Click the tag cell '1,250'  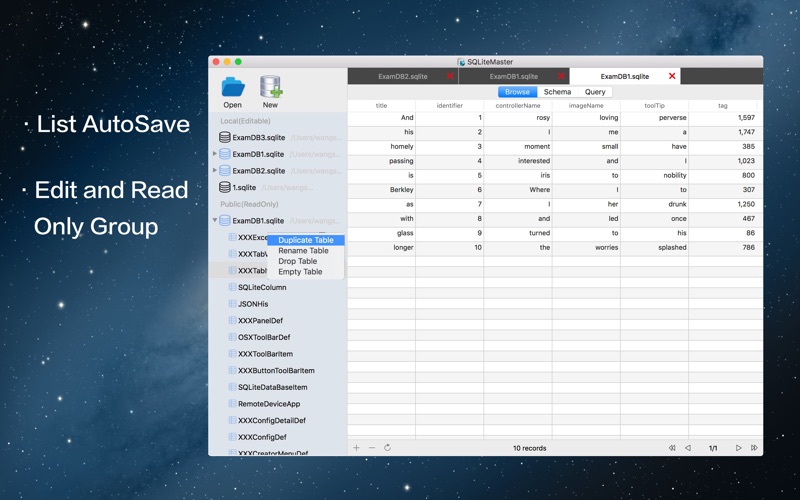722,204
